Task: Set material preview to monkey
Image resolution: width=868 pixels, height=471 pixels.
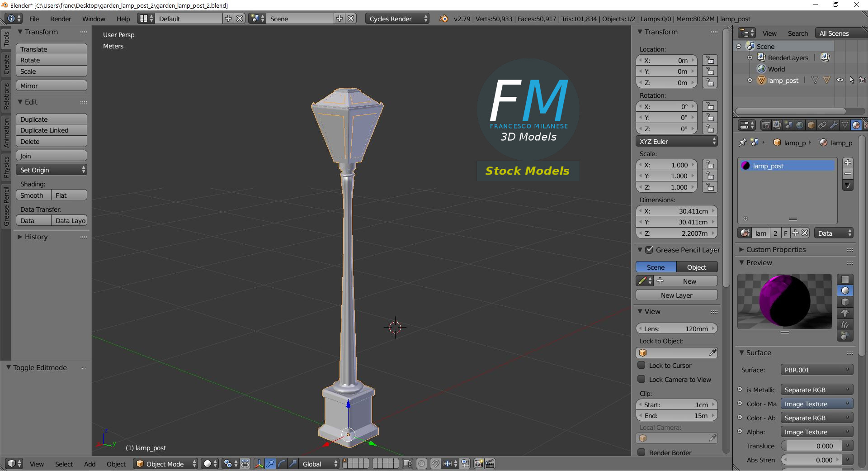Action: pos(845,313)
